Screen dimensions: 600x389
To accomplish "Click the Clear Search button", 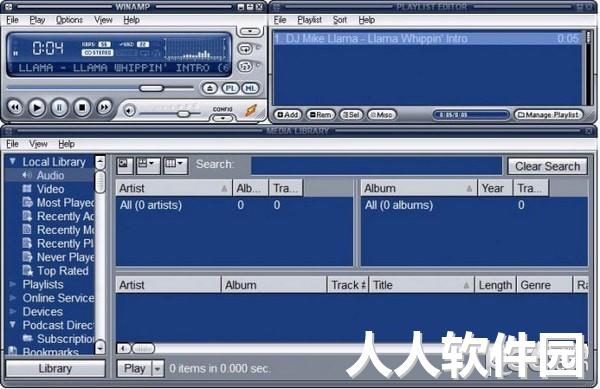I will (547, 166).
